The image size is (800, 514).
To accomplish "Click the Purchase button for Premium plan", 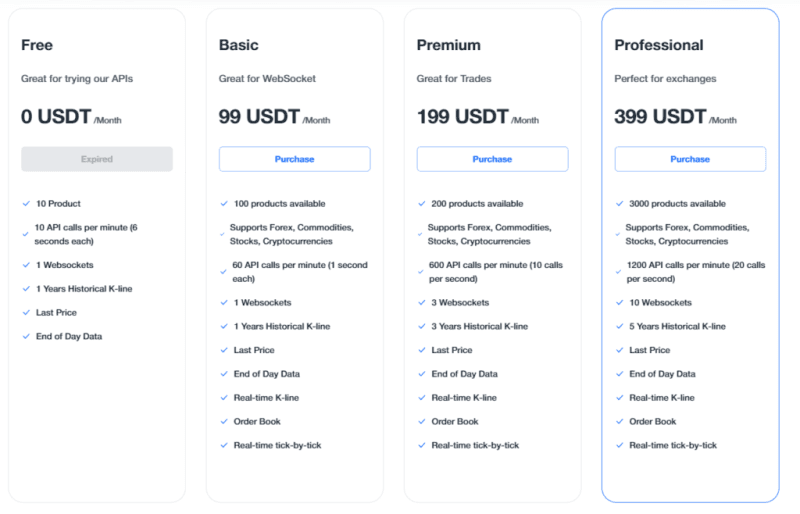I will tap(492, 159).
